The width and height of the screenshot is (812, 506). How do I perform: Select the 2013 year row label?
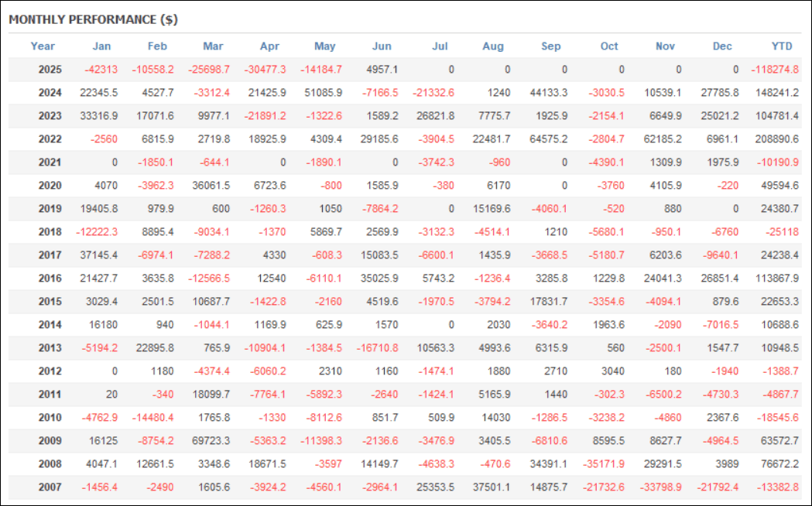point(50,347)
